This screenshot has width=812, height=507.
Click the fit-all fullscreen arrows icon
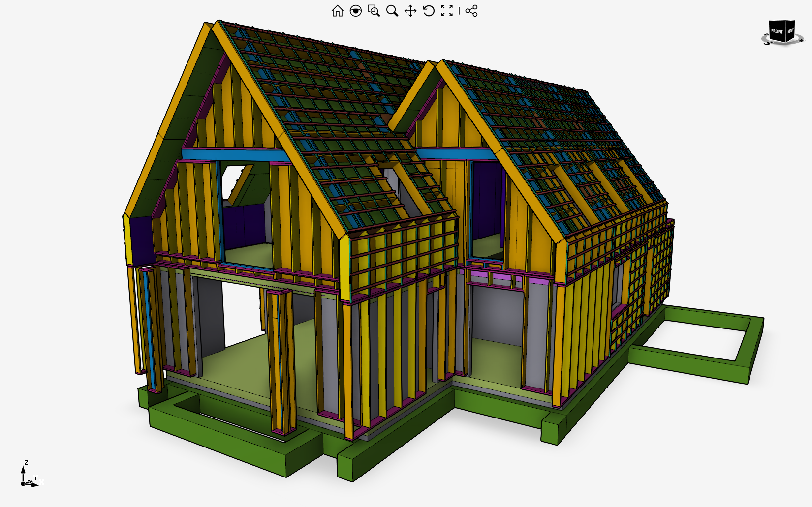click(447, 11)
